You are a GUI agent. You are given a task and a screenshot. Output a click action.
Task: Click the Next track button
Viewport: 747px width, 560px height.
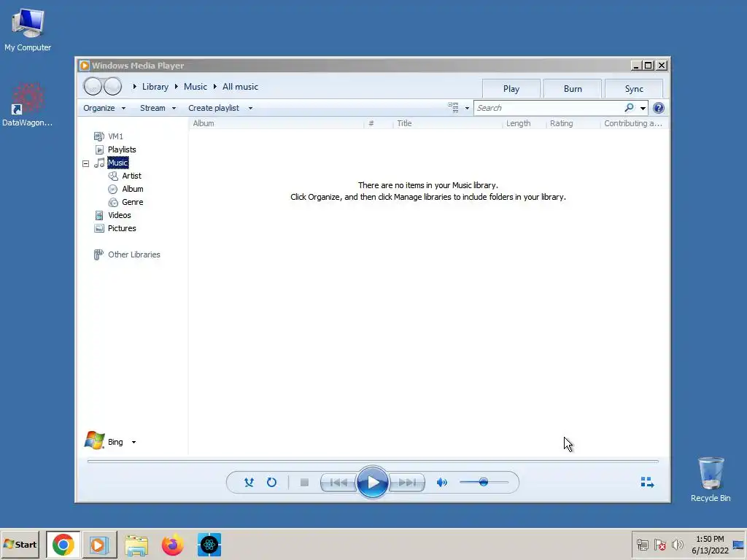[407, 483]
